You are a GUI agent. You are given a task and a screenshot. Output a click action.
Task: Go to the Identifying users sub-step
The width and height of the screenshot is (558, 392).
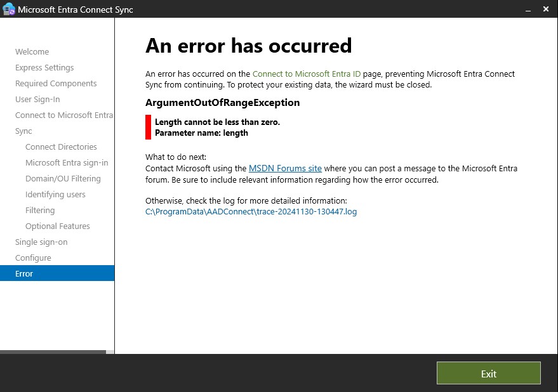tap(55, 195)
